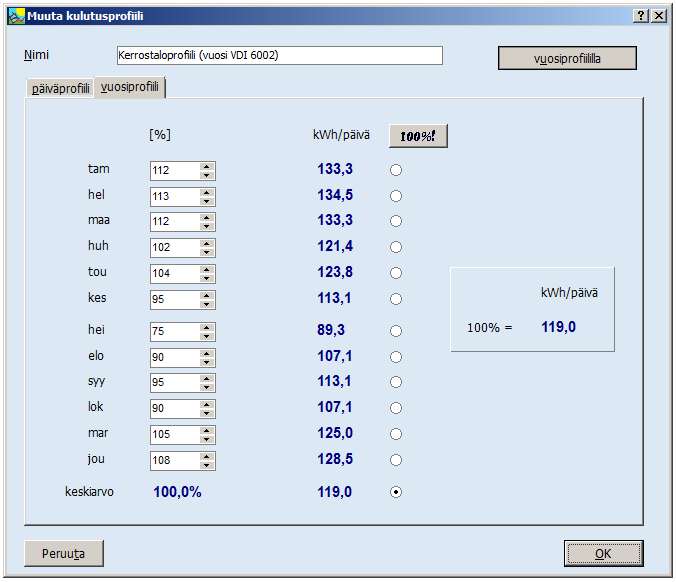Decrease the lok percentage with down arrow
Viewport: 676px width, 582px height.
pos(207,413)
